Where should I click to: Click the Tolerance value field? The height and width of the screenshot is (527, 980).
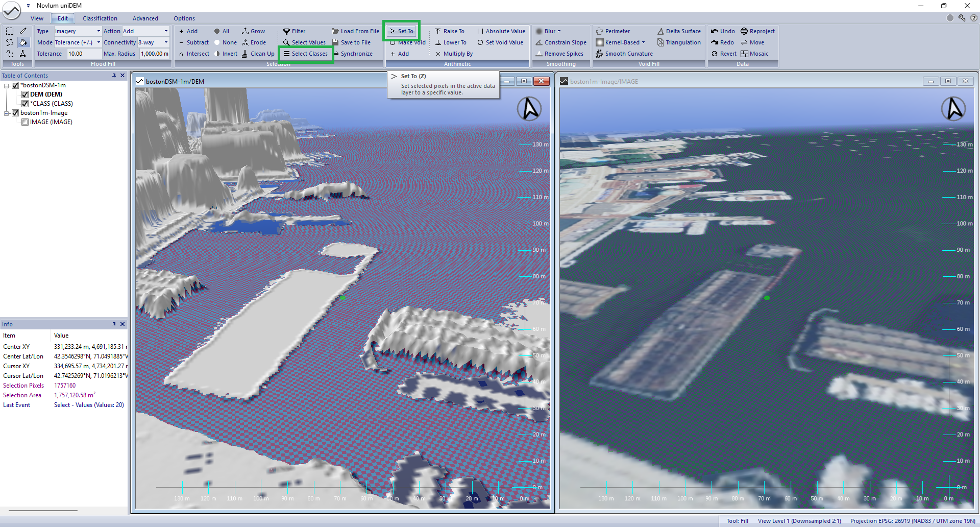(x=84, y=54)
